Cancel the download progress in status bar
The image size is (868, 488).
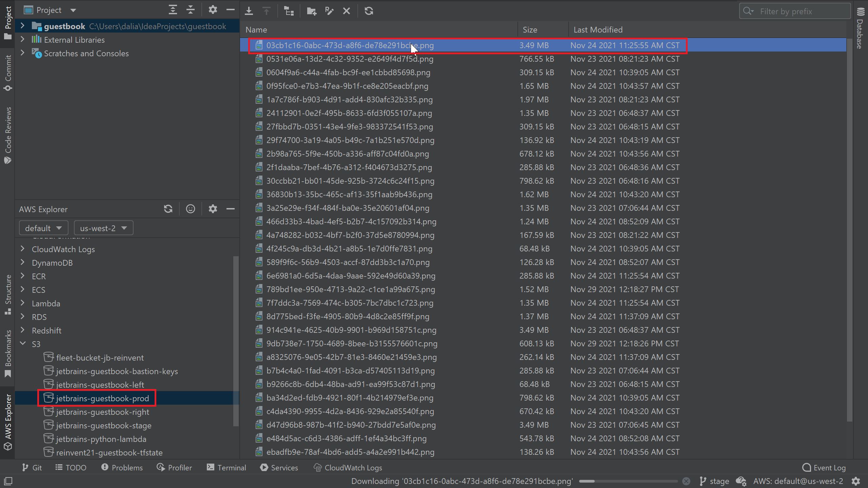[x=686, y=481]
